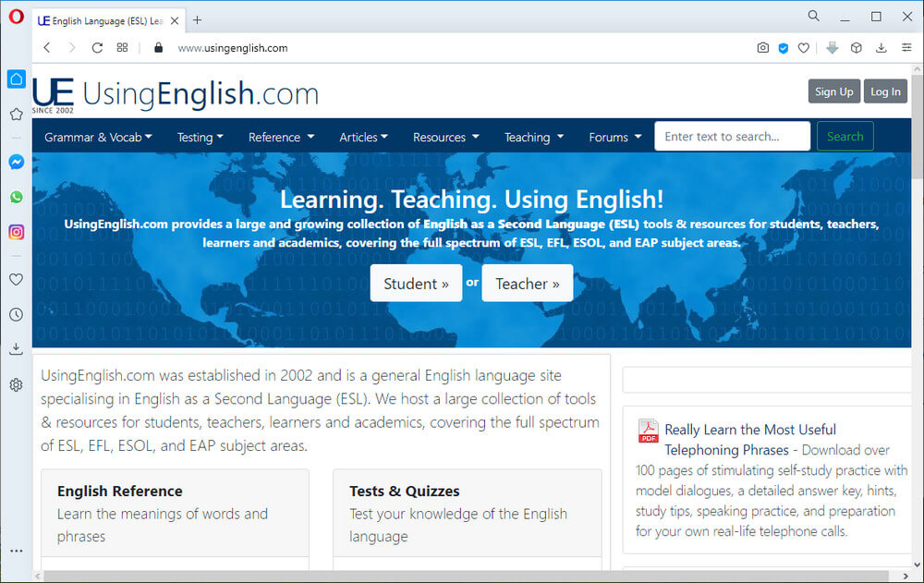Click the green Search button
The height and width of the screenshot is (583, 924).
(x=845, y=136)
